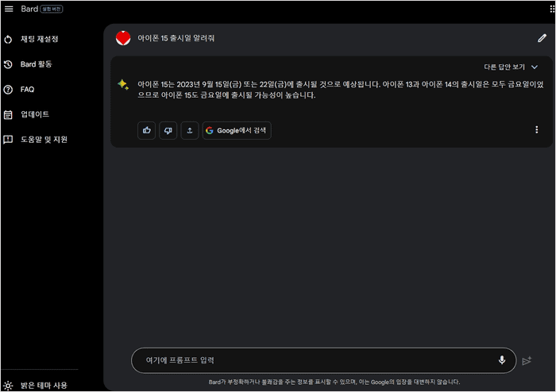Like the response with thumbs up
The image size is (556, 392).
click(146, 130)
